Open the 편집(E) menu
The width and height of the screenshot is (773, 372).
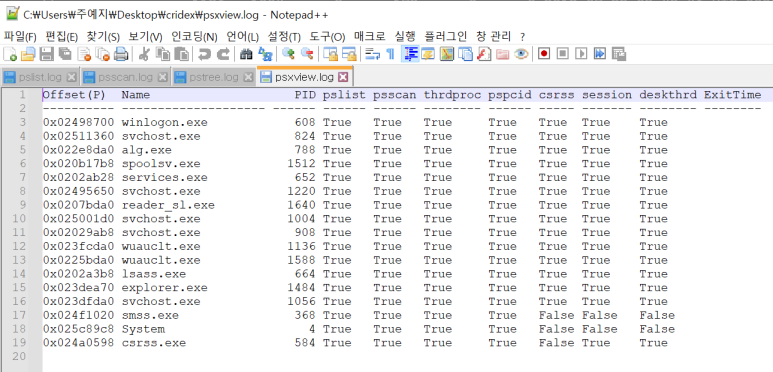62,36
